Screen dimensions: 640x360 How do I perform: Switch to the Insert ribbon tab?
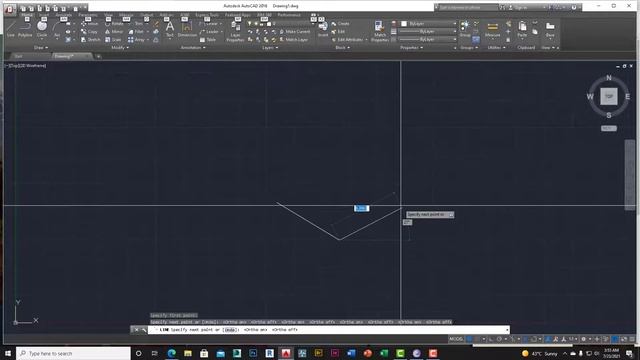coord(44,15)
